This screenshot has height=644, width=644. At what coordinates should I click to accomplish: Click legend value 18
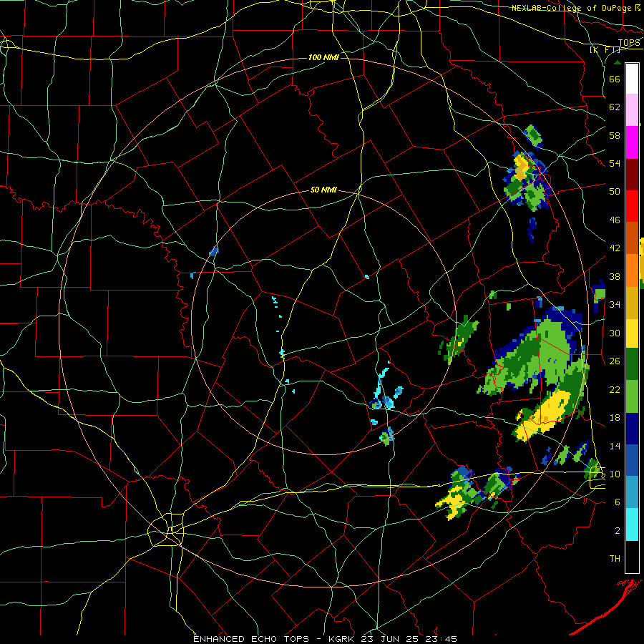[x=615, y=418]
